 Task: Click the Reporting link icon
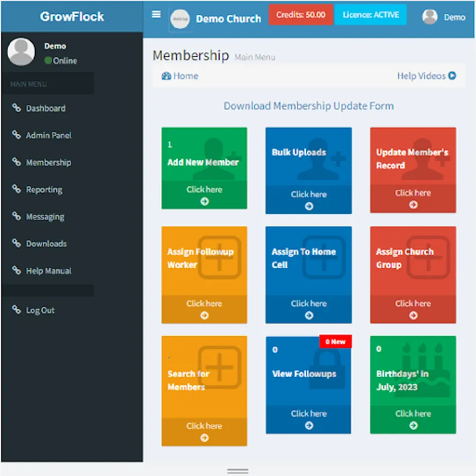coord(16,189)
